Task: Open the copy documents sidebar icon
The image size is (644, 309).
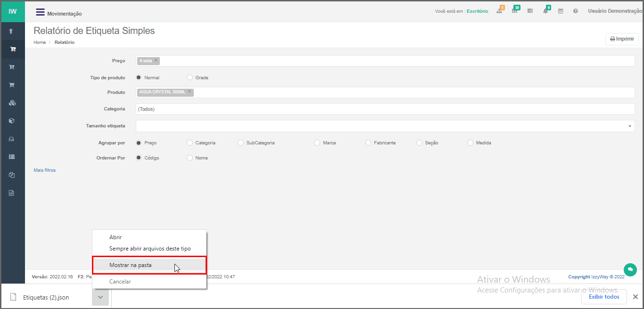Action: pos(12,175)
